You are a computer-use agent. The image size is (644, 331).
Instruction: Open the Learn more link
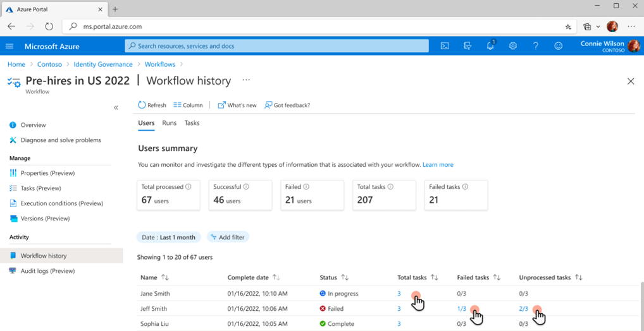438,165
